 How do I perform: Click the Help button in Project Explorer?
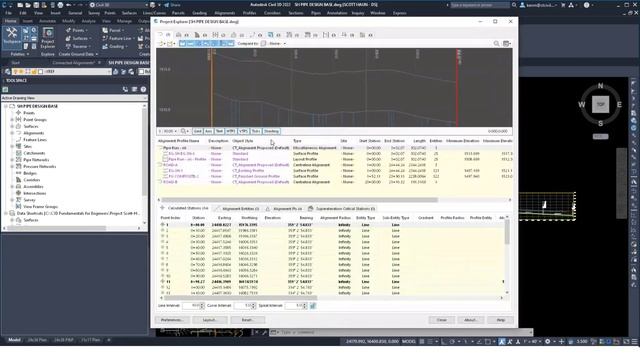pyautogui.click(x=500, y=320)
